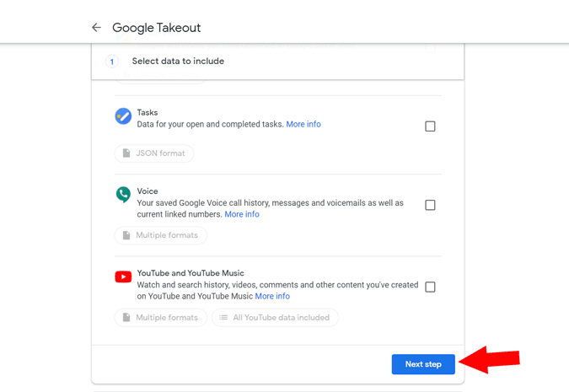Click the file icon in JSON format button

tap(126, 153)
